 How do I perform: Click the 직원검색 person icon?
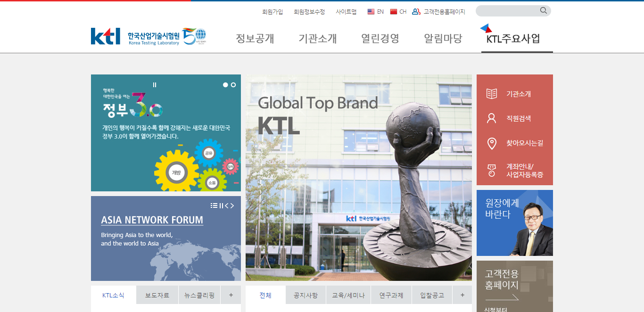pyautogui.click(x=492, y=118)
